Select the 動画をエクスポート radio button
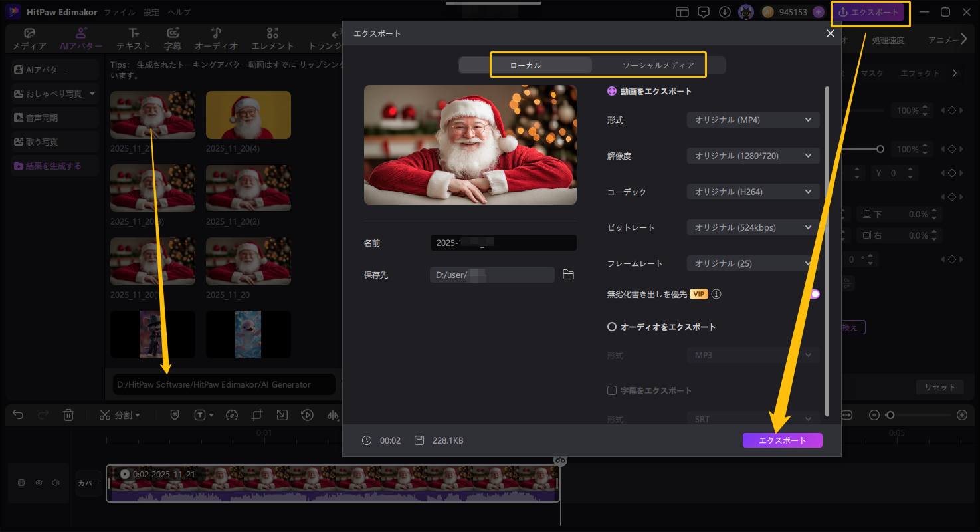 pos(612,91)
